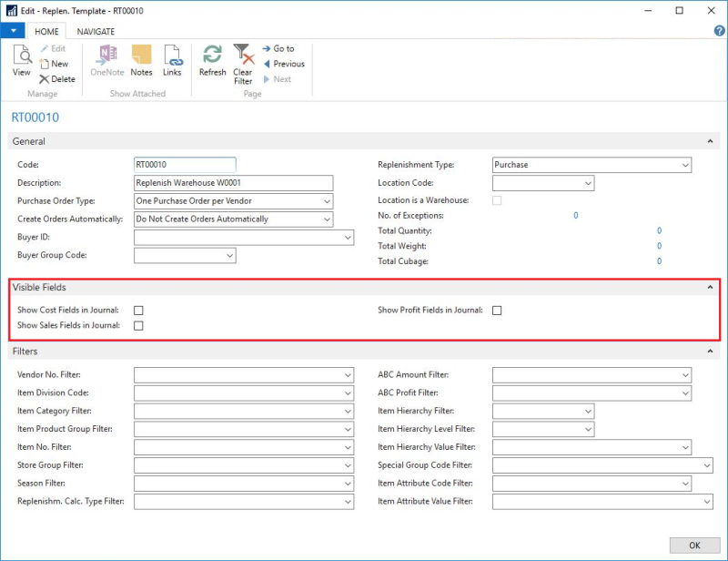Select the HOME ribbon tab
The height and width of the screenshot is (561, 728).
(x=46, y=31)
